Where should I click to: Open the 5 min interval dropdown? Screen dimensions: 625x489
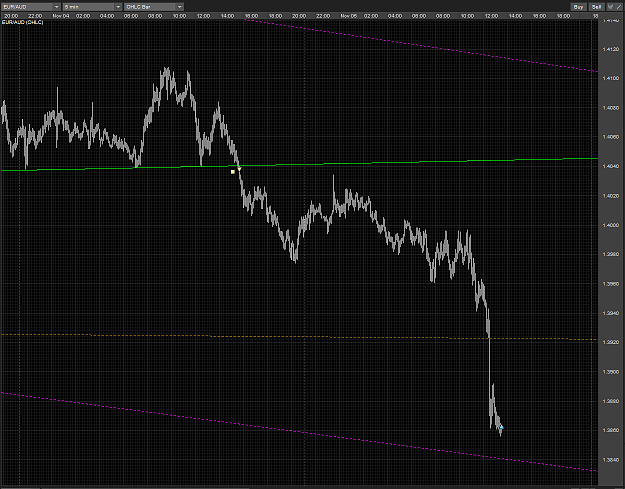click(x=92, y=7)
